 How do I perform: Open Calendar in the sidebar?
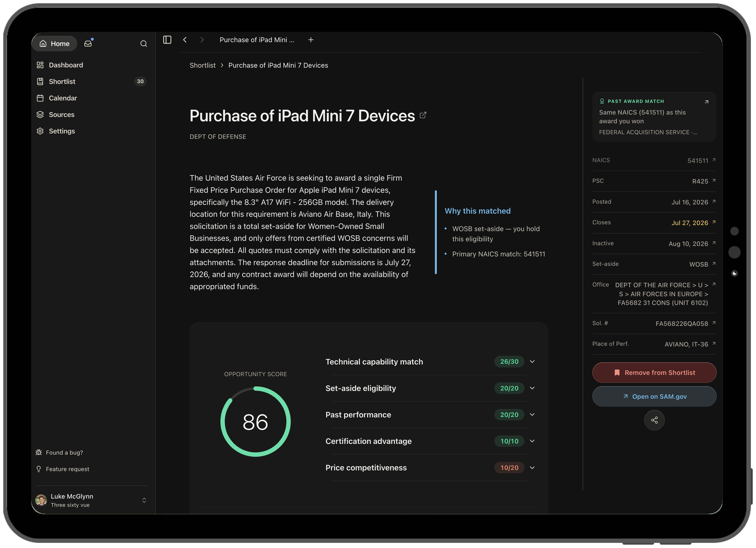pyautogui.click(x=91, y=98)
